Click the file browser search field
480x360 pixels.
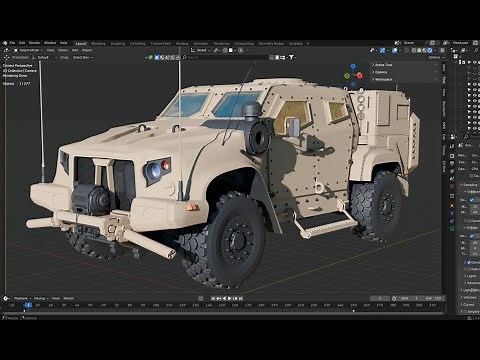coord(225,58)
